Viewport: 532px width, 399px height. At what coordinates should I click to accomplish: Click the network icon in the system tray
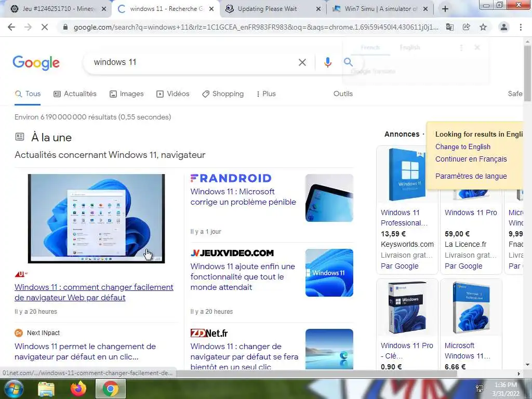[480, 389]
